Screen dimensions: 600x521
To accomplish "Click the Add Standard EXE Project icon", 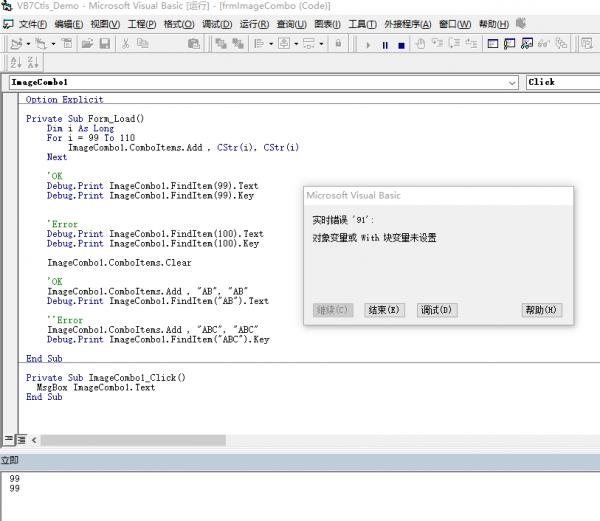I will point(16,44).
